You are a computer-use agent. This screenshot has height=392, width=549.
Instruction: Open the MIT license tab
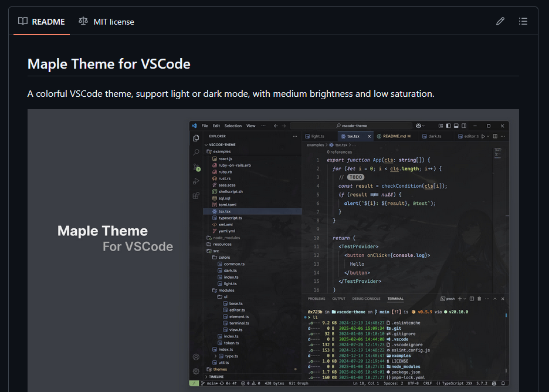pyautogui.click(x=106, y=22)
